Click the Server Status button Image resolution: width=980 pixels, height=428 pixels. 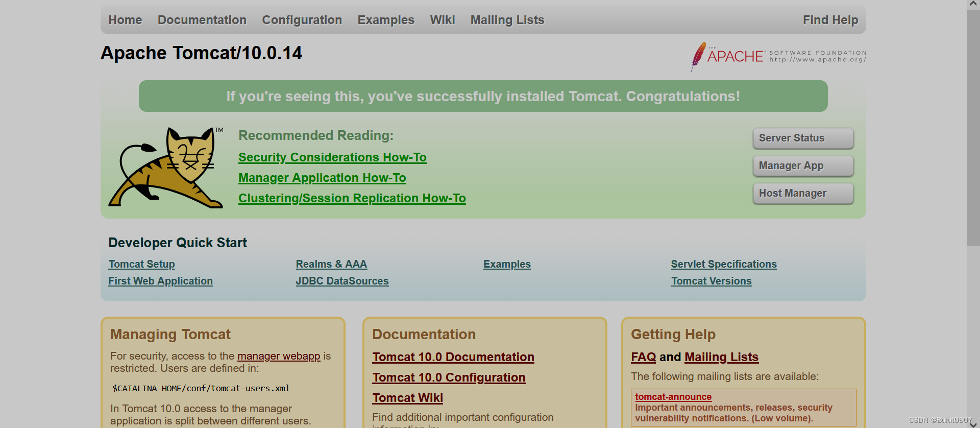[803, 138]
